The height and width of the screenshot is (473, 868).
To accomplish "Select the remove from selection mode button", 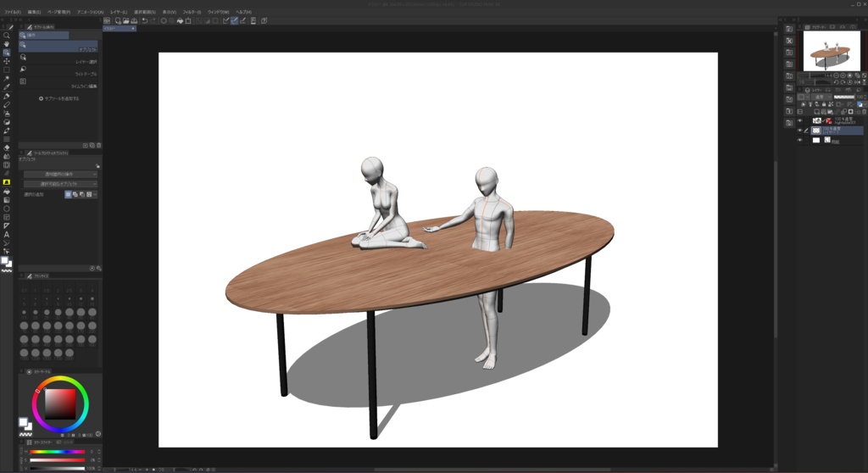I will pyautogui.click(x=82, y=194).
